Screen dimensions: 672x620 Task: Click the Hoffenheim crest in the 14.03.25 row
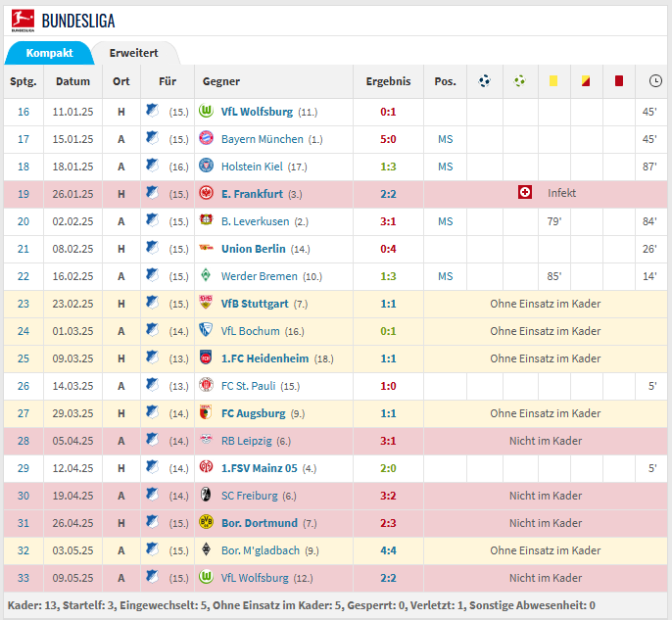(x=152, y=385)
